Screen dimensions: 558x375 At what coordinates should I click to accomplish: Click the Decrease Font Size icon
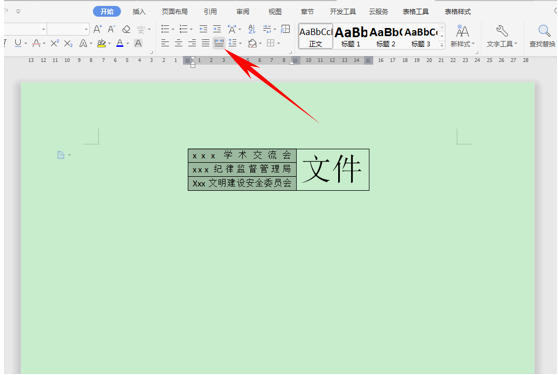tap(112, 29)
